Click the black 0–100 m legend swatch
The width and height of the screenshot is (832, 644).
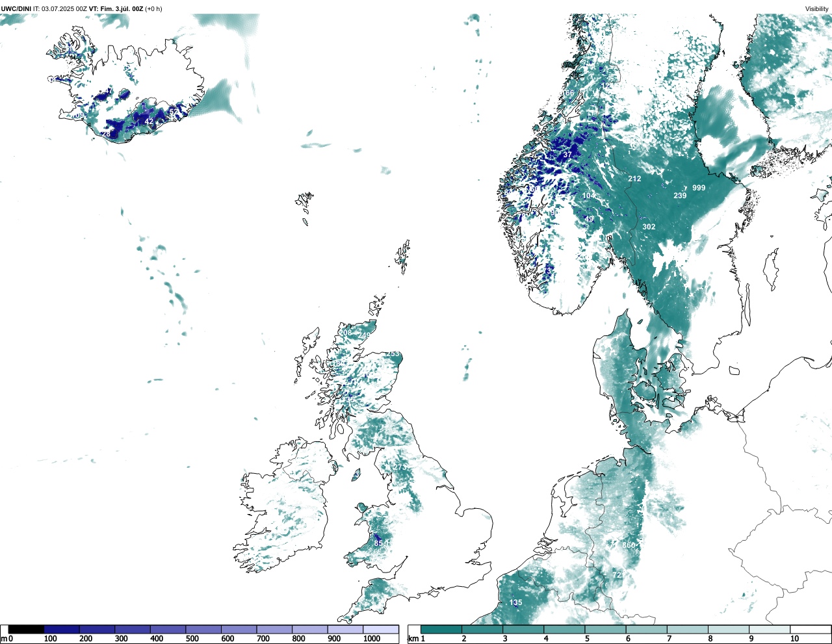(x=26, y=630)
